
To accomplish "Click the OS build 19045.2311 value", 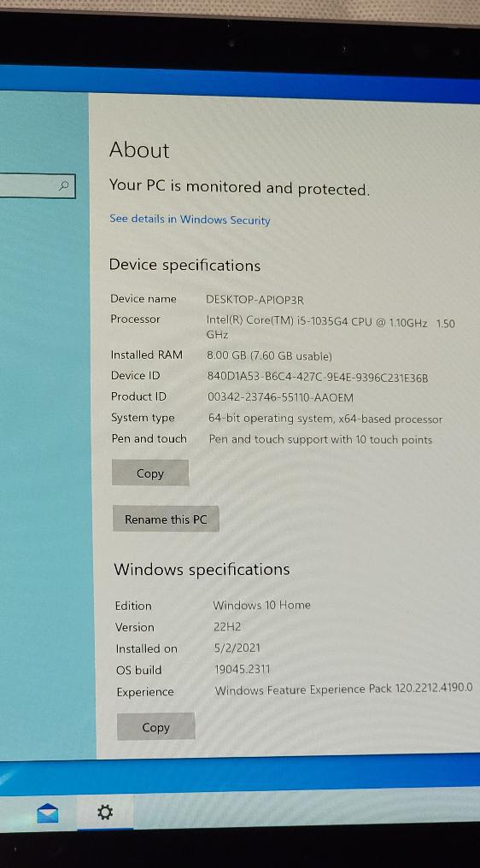I will pyautogui.click(x=242, y=669).
